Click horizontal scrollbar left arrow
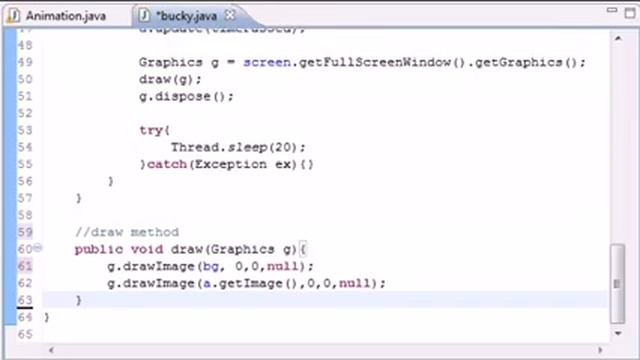Screen dimensions: 640x360 [x=51, y=350]
